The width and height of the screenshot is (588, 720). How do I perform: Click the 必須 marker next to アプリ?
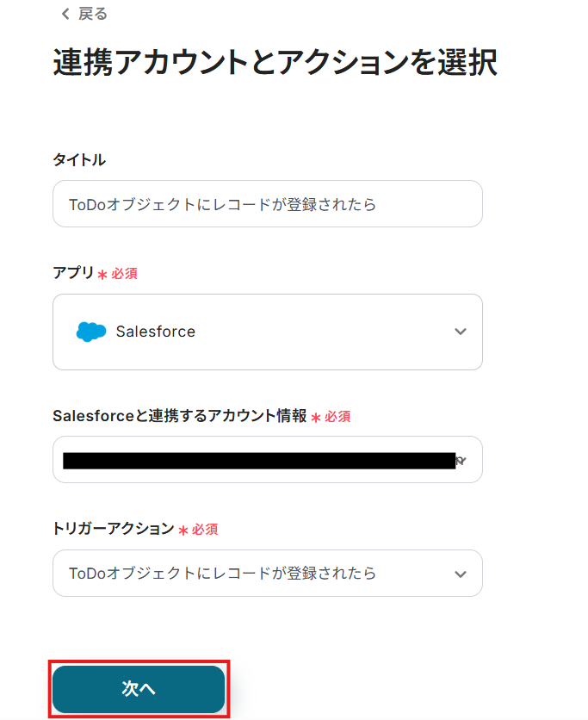click(x=124, y=274)
